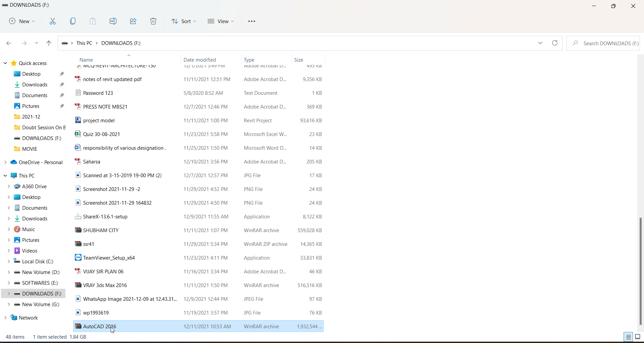Open Doubt Session On B folder
The height and width of the screenshot is (343, 644).
(40, 127)
